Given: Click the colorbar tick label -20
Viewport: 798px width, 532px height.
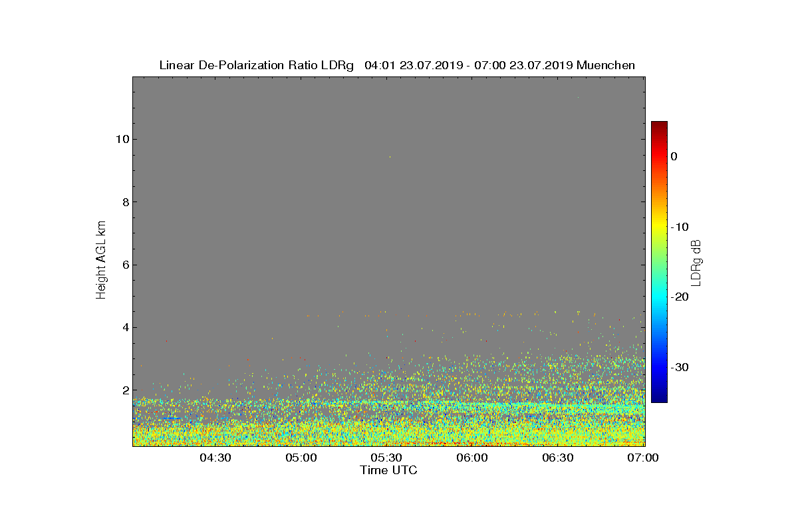Looking at the screenshot, I should click(680, 297).
